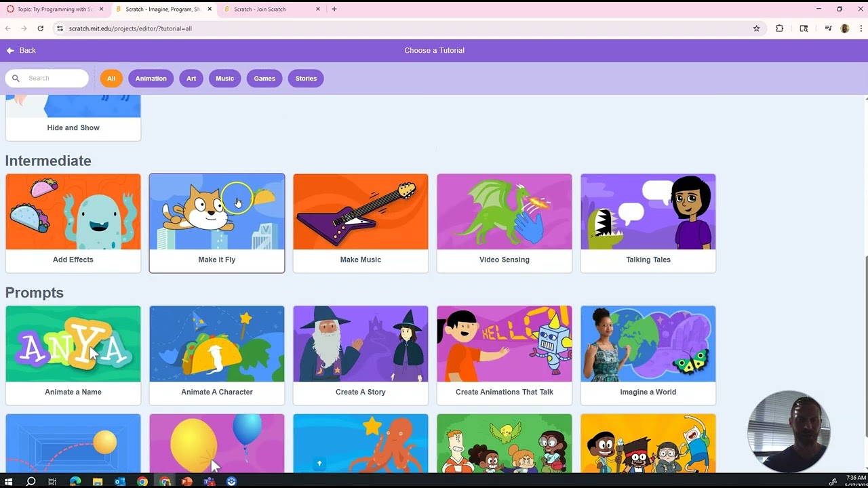Viewport: 868px width, 488px height.
Task: Open Task View in the taskbar
Action: (52, 481)
